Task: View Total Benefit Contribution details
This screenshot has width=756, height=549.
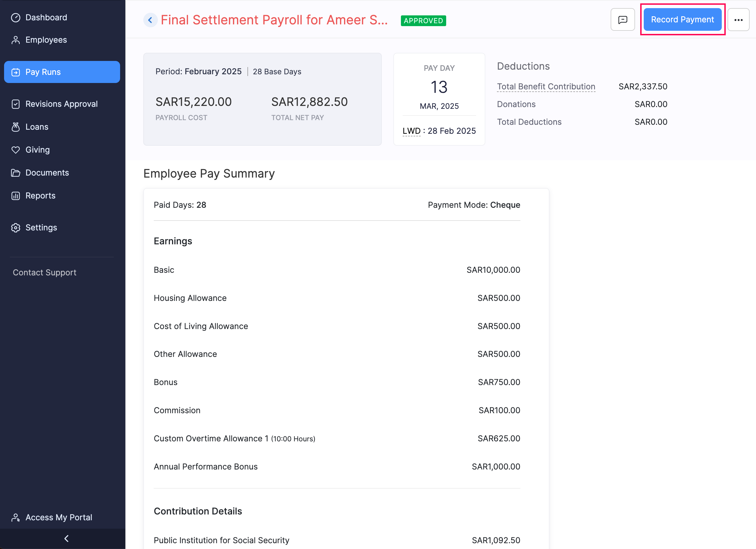Action: click(546, 86)
